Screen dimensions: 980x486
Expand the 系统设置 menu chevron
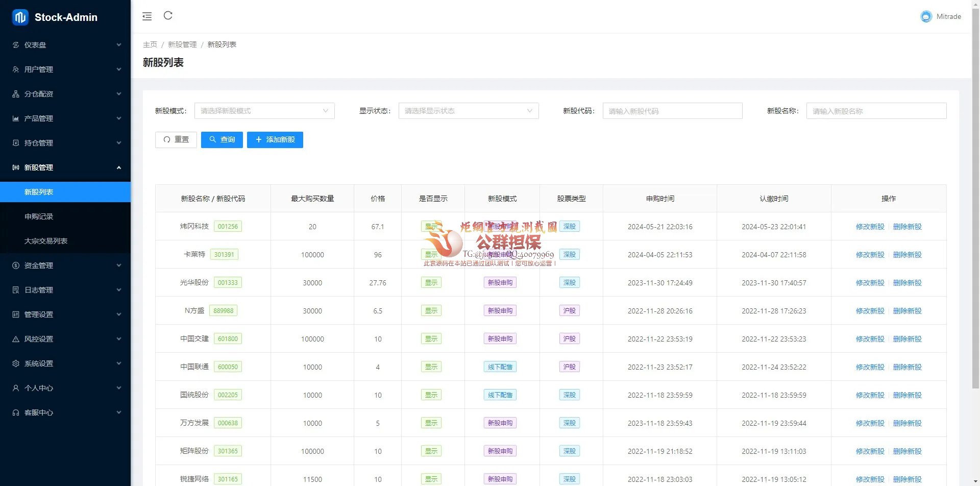119,363
